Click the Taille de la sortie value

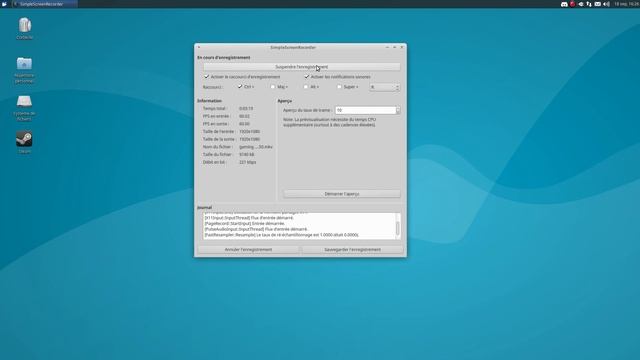tap(249, 139)
